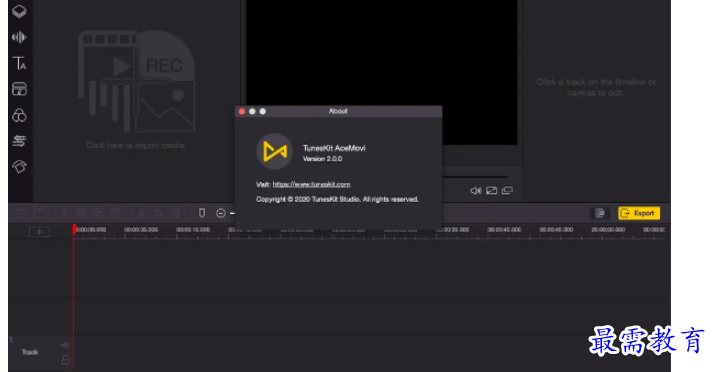Image resolution: width=713 pixels, height=372 pixels.
Task: Click the 00:00:50.000 mark on the ruler
Action: [x=608, y=230]
